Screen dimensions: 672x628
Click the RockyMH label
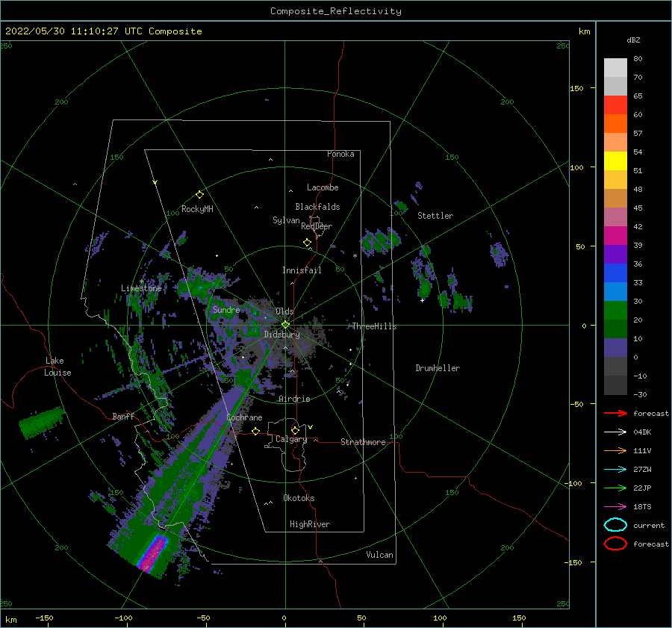click(x=197, y=209)
